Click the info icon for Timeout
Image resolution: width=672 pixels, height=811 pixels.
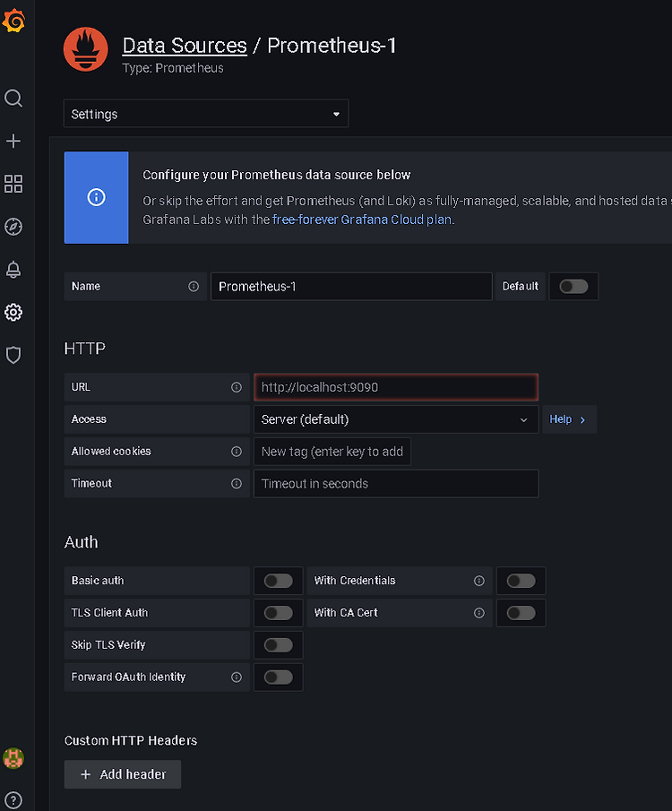point(237,484)
